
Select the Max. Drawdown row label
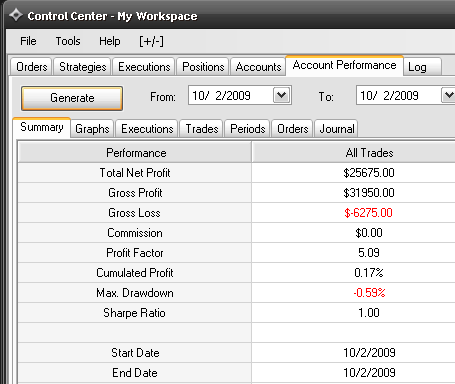coord(135,293)
